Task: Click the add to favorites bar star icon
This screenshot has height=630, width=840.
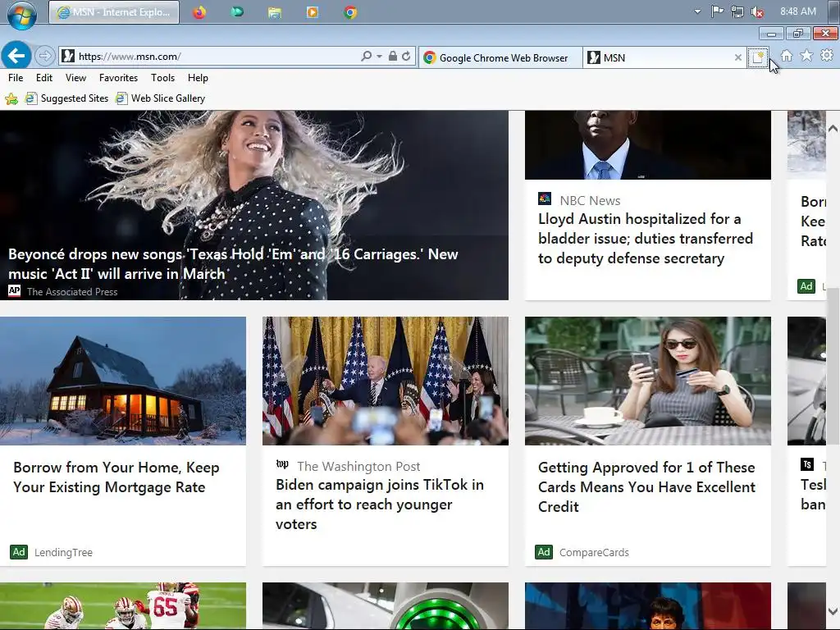Action: [11, 98]
